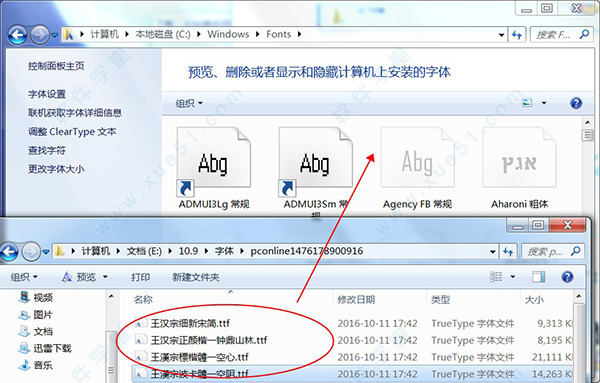This screenshot has height=383, width=600.
Task: Open 调整 ClearType 文本 link
Action: pos(72,132)
